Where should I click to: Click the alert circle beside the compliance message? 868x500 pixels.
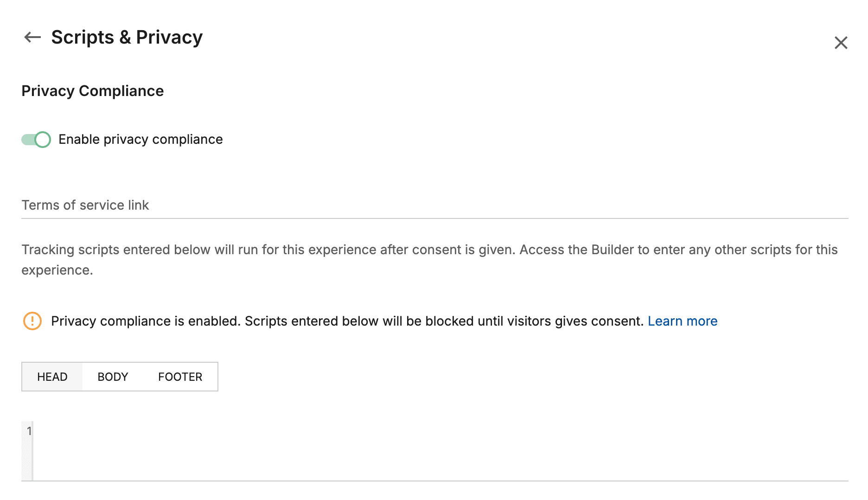tap(32, 321)
